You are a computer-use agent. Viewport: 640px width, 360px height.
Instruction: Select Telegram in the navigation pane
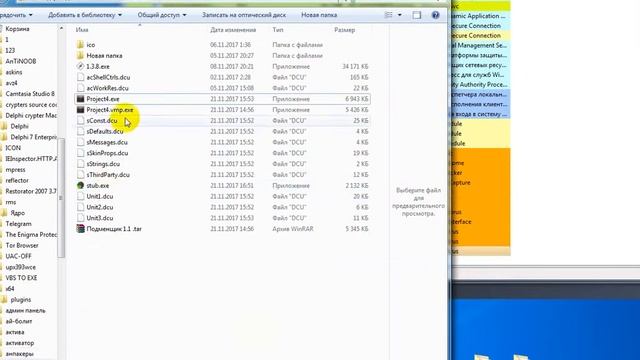[x=18, y=224]
